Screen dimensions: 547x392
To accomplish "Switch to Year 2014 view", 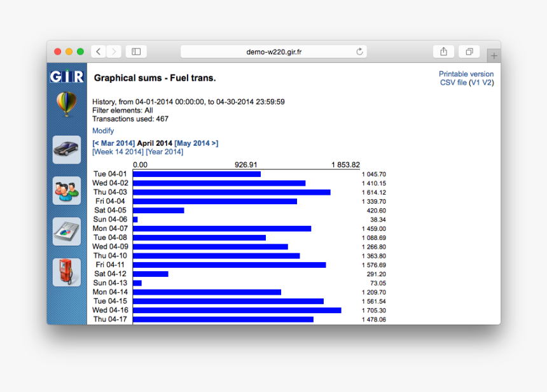I will (164, 151).
